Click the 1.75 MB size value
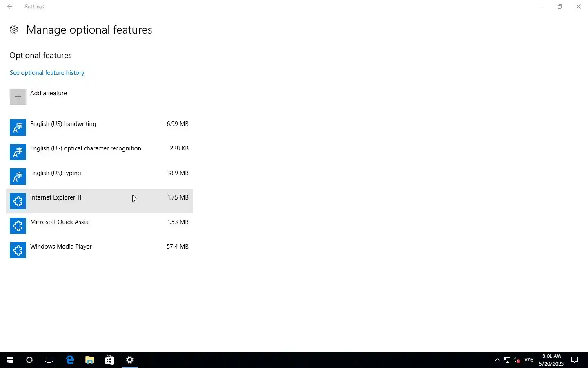Image resolution: width=588 pixels, height=368 pixels. click(x=178, y=197)
